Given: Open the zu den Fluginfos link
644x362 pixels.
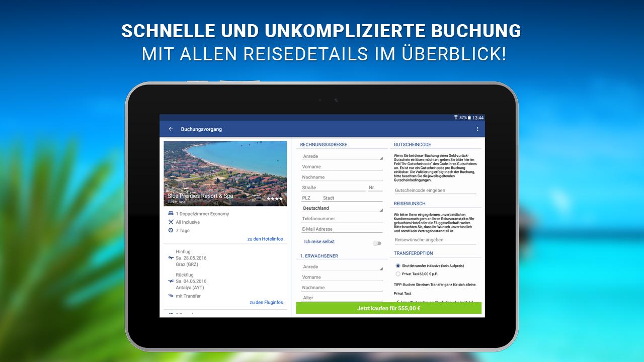Looking at the screenshot, I should (x=266, y=302).
